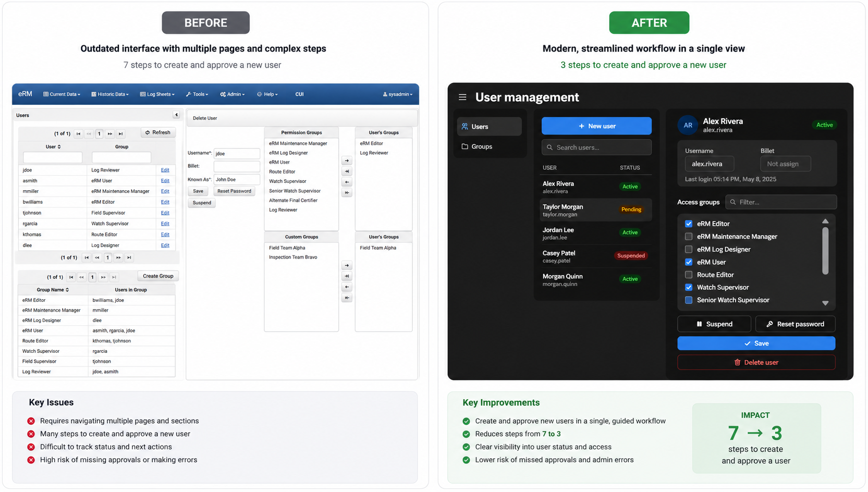
Task: Click the Billet field in the legacy form
Action: [237, 166]
